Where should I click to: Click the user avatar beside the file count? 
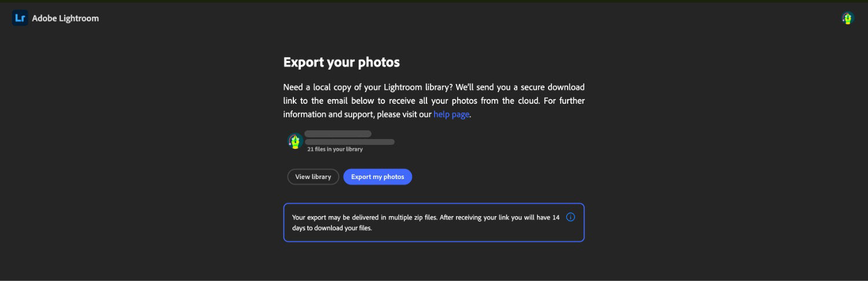click(x=296, y=141)
